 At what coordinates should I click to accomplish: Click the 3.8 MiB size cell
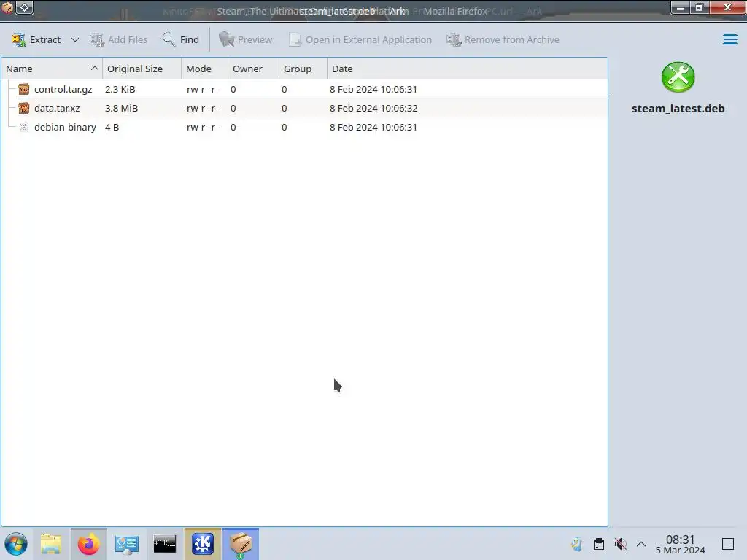click(x=122, y=108)
